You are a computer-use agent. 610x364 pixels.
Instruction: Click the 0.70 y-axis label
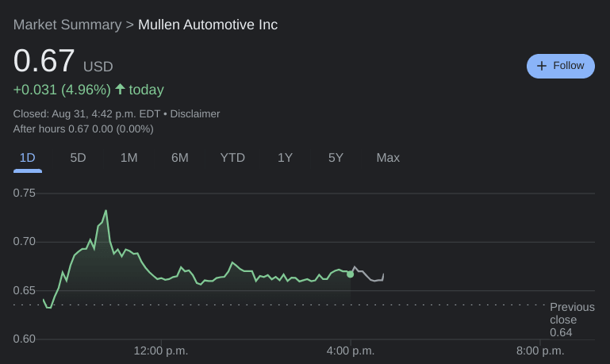(24, 242)
